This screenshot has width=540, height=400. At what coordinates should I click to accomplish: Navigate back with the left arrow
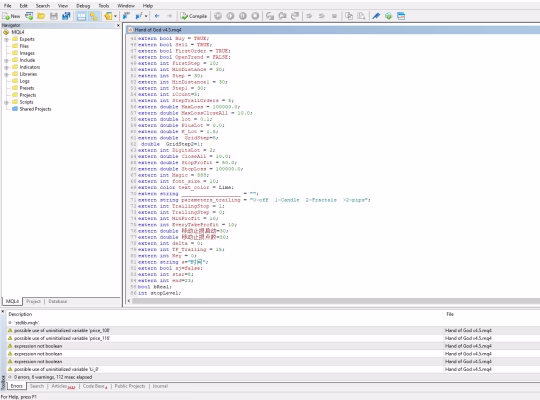tap(157, 16)
